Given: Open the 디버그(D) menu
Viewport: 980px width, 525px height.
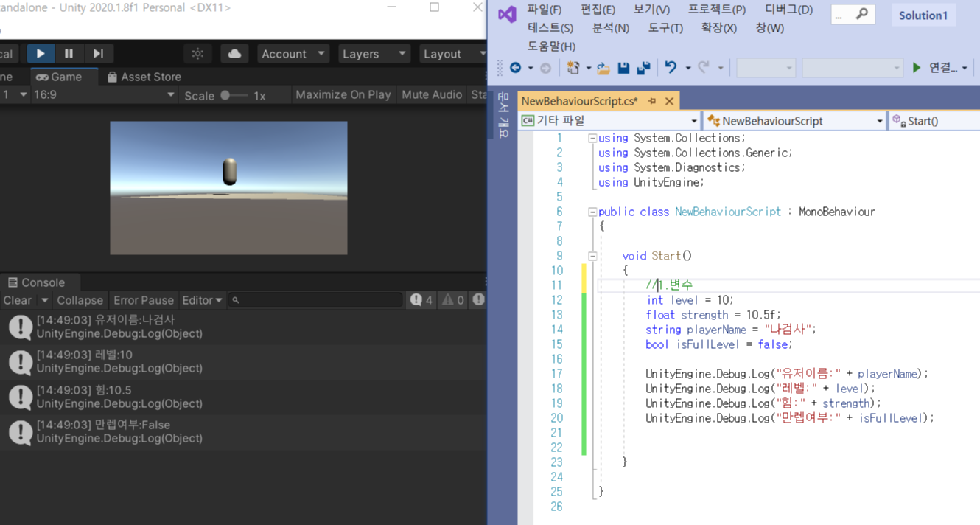Looking at the screenshot, I should tap(788, 10).
